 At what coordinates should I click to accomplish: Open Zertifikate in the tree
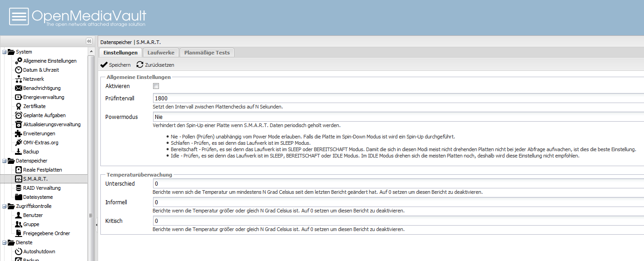pyautogui.click(x=35, y=106)
